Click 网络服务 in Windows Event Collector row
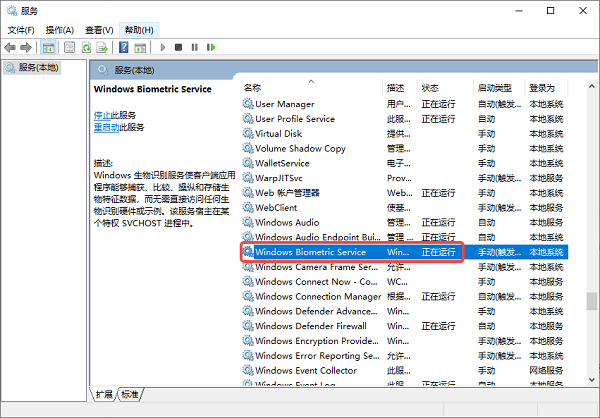The width and height of the screenshot is (600, 418). click(x=546, y=370)
